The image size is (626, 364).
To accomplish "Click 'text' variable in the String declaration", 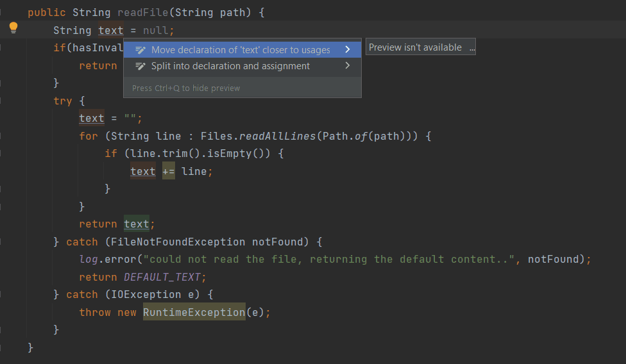I will pos(111,30).
